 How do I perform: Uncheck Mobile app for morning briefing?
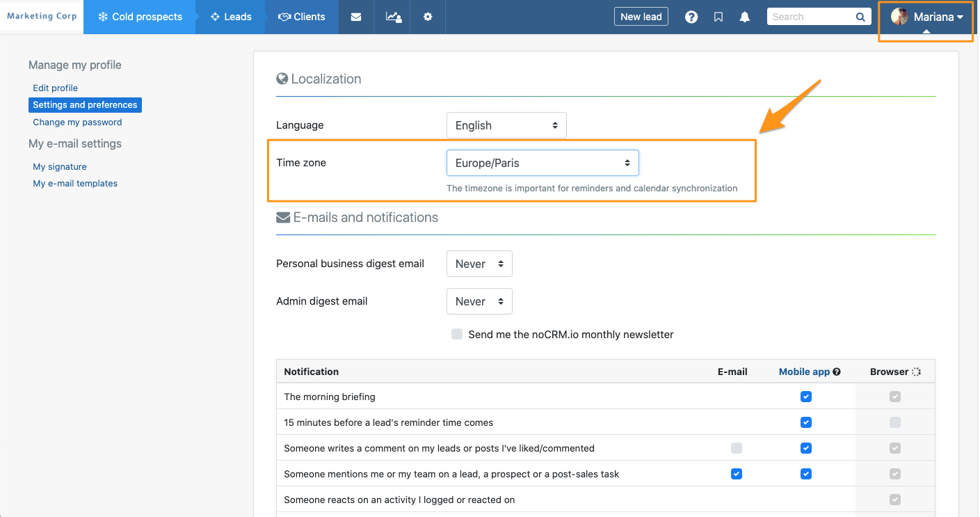805,397
